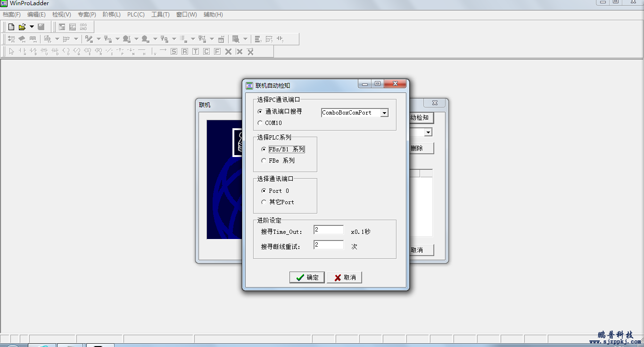Insert set coil S icon
Screen dimensions: 644x347
click(87, 51)
